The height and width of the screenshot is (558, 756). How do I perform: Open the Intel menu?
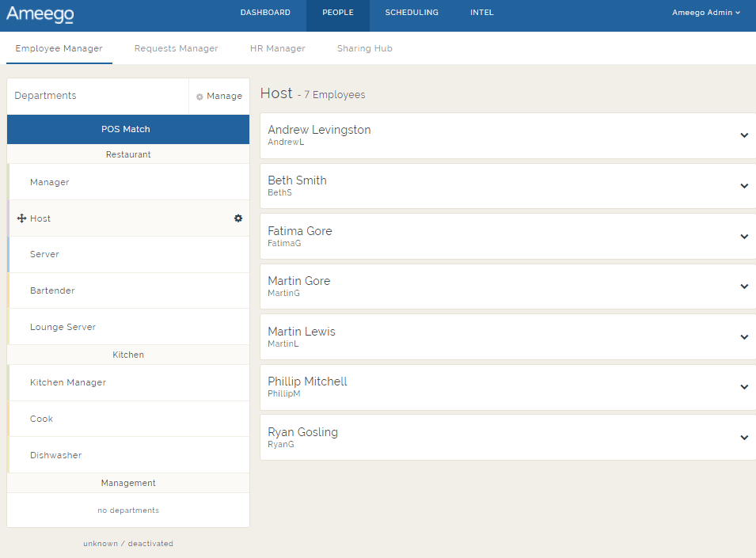click(481, 13)
